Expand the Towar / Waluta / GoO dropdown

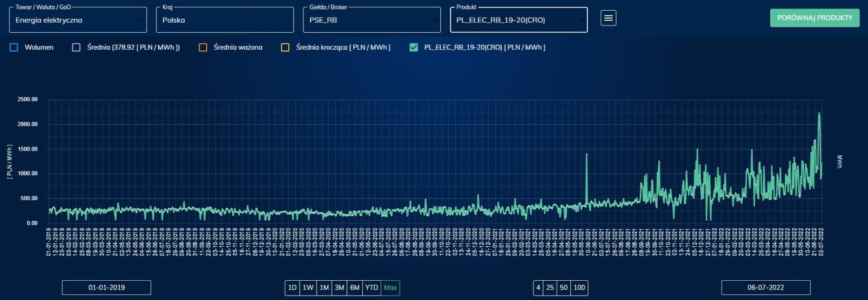78,20
